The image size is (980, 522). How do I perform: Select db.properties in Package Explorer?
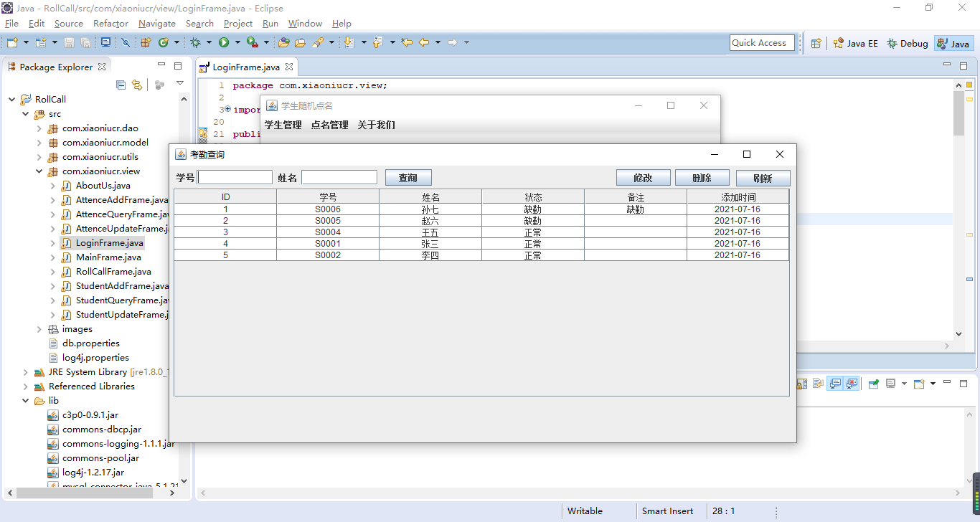pyautogui.click(x=90, y=343)
